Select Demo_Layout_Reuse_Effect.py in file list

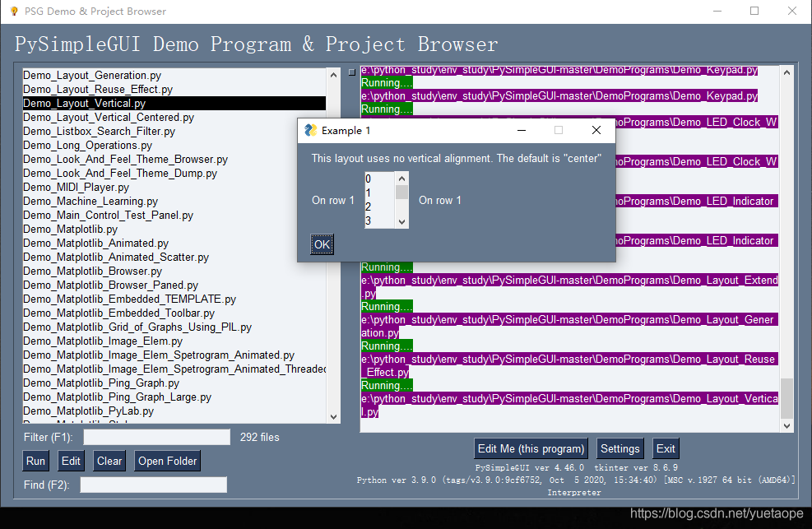tap(174, 90)
